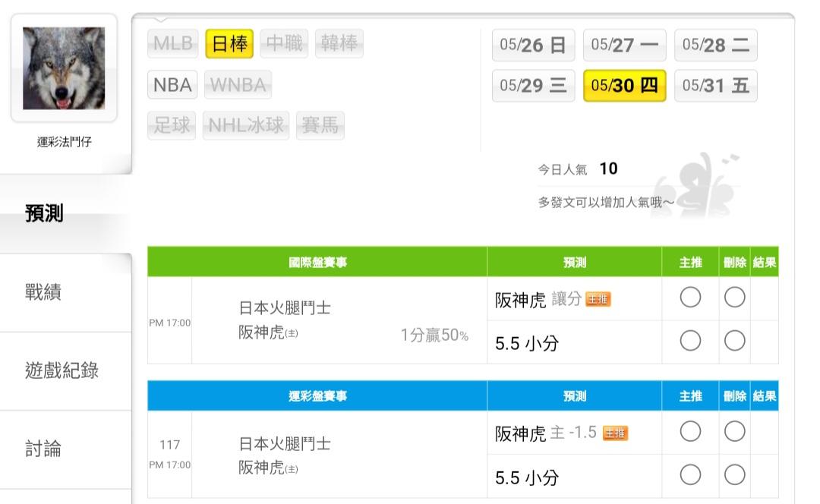Select the 日棒 league tab
The height and width of the screenshot is (504, 820).
click(x=229, y=44)
